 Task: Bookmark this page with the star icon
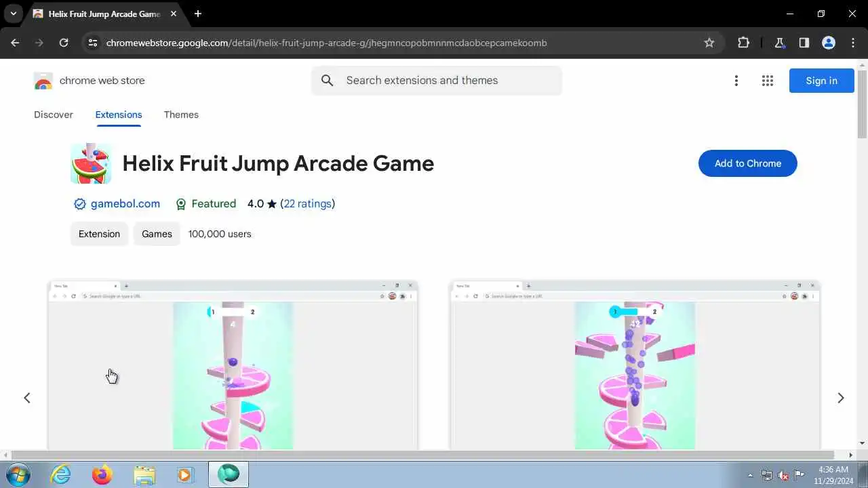tap(709, 43)
